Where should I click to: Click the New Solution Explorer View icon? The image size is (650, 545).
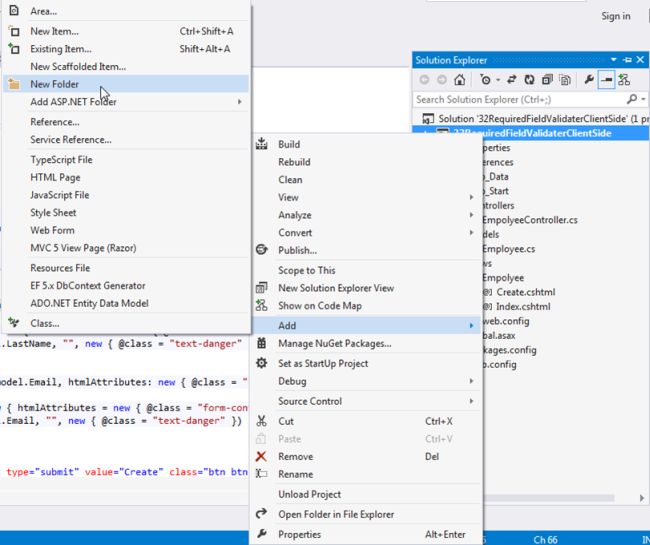(x=262, y=288)
